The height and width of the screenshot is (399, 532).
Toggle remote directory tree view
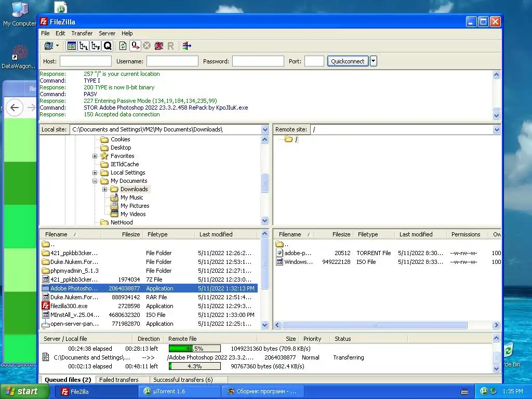coord(96,46)
